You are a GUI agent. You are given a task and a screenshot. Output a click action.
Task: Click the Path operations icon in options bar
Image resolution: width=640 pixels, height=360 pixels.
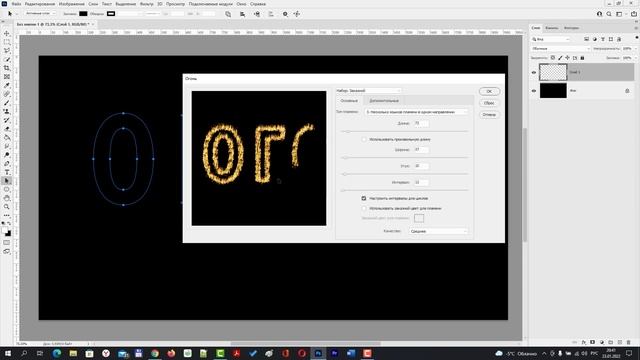pyautogui.click(x=228, y=14)
